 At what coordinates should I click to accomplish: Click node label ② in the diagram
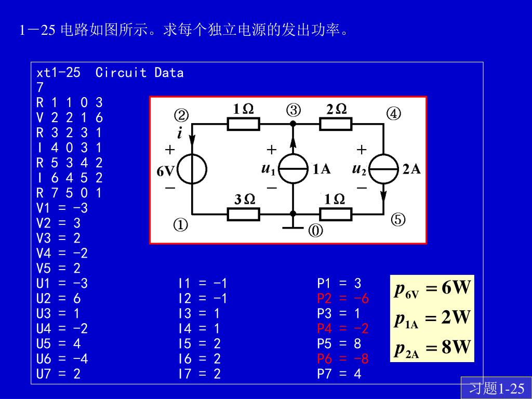coord(181,115)
